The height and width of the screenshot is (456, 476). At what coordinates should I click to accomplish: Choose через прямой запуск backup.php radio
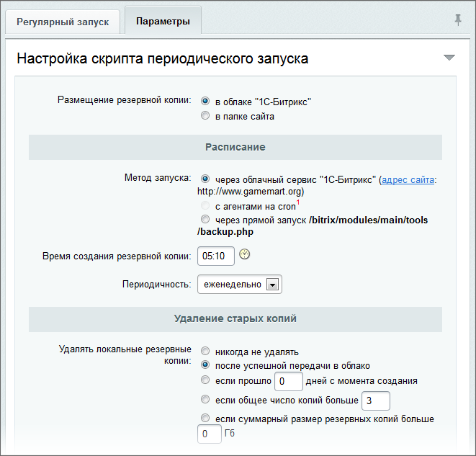[205, 219]
